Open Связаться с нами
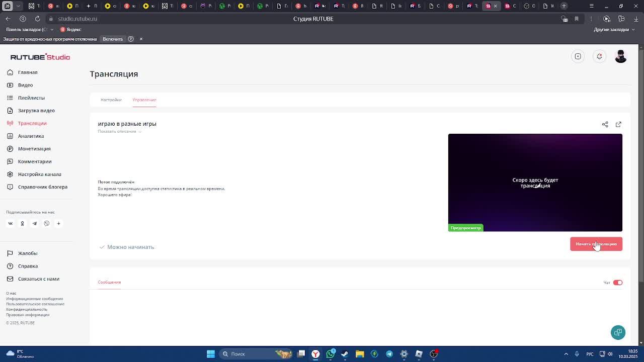The height and width of the screenshot is (362, 644). (x=33, y=279)
